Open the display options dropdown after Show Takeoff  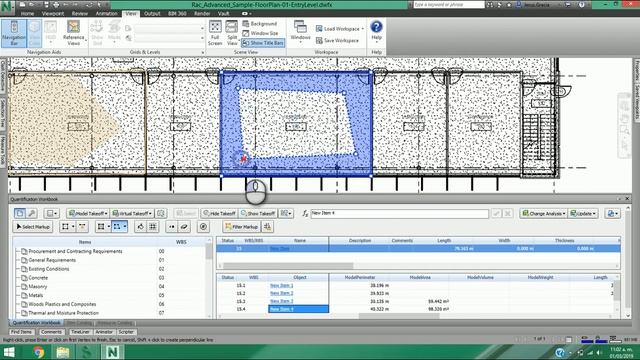pos(286,213)
